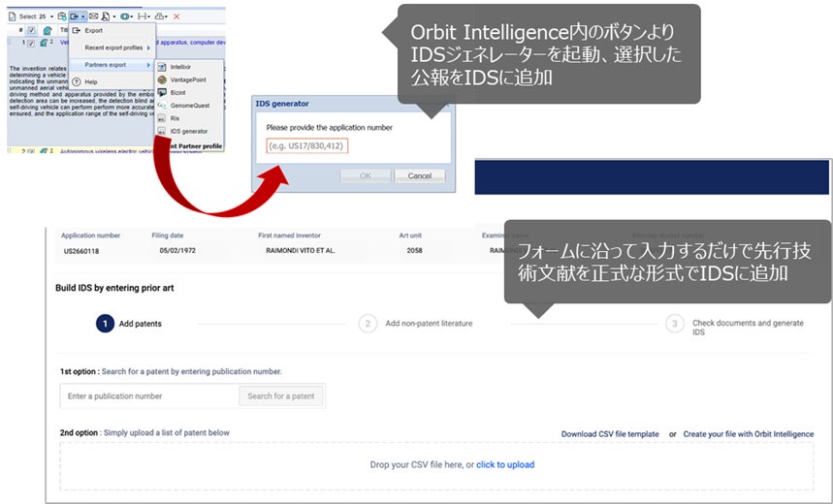The width and height of the screenshot is (833, 504).
Task: Click the Drop your CSV file here area
Action: 436,466
